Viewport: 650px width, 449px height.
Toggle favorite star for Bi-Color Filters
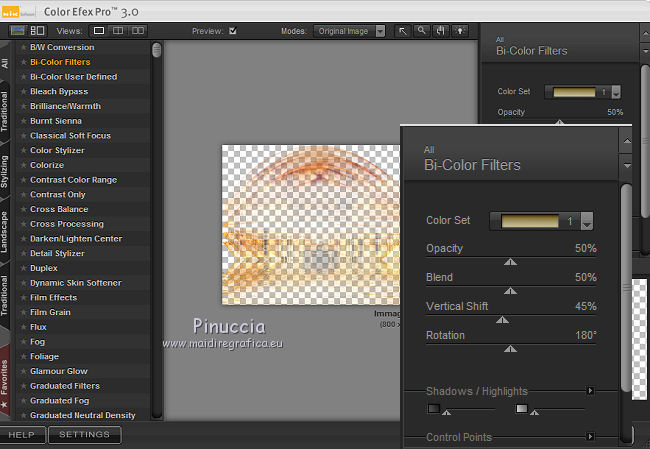23,62
